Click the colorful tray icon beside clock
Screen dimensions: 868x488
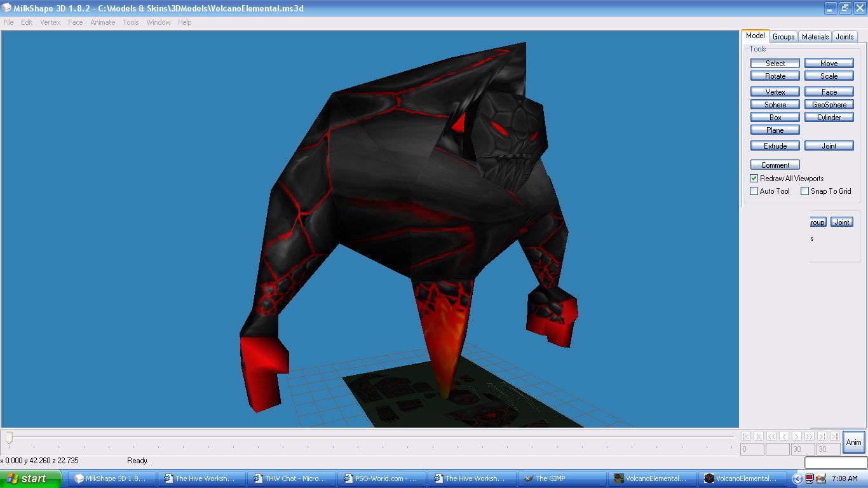pyautogui.click(x=821, y=478)
